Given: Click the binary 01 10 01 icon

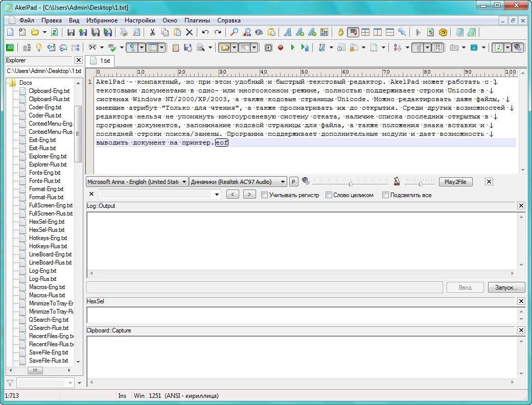Looking at the screenshot, I should tap(27, 47).
